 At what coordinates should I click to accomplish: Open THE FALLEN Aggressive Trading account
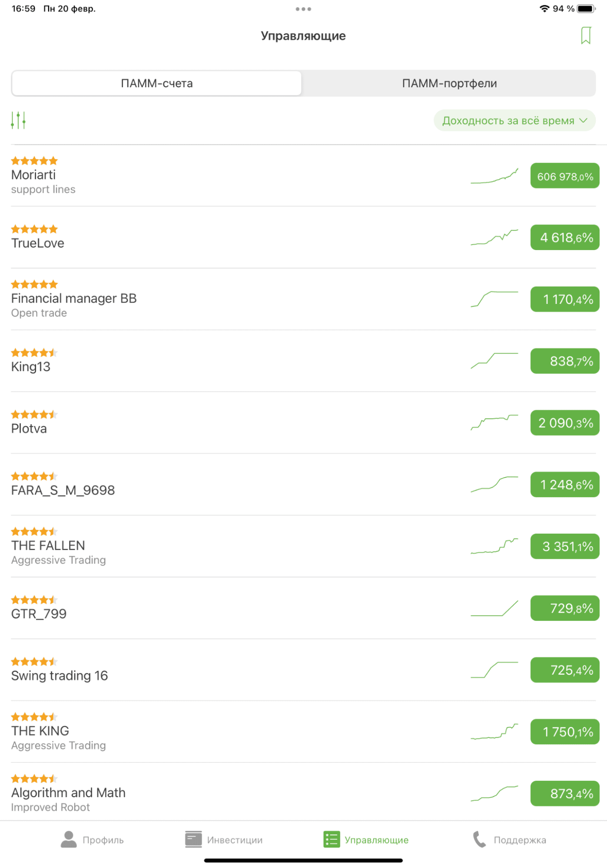click(303, 546)
